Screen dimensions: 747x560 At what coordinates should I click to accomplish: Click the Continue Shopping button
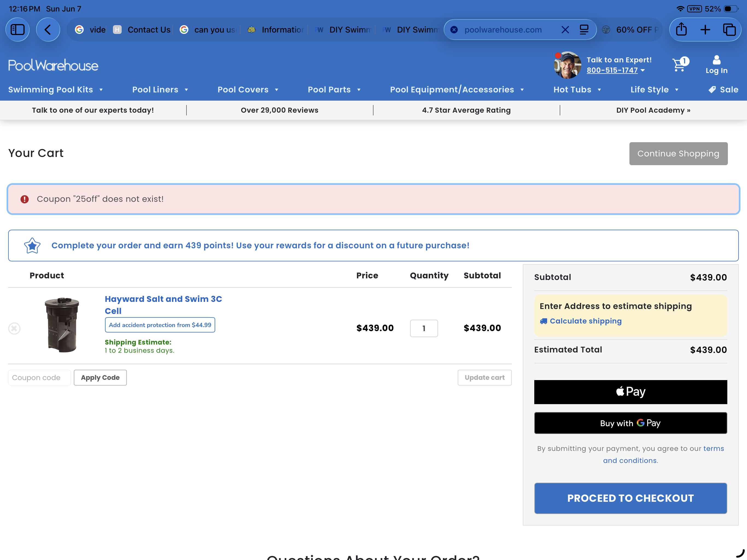pos(678,154)
